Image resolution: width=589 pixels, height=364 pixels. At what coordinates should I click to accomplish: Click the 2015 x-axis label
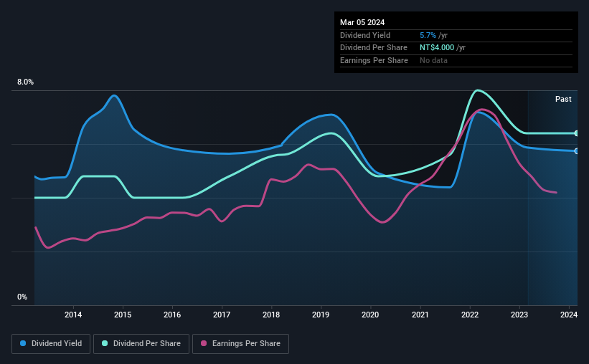tap(123, 315)
